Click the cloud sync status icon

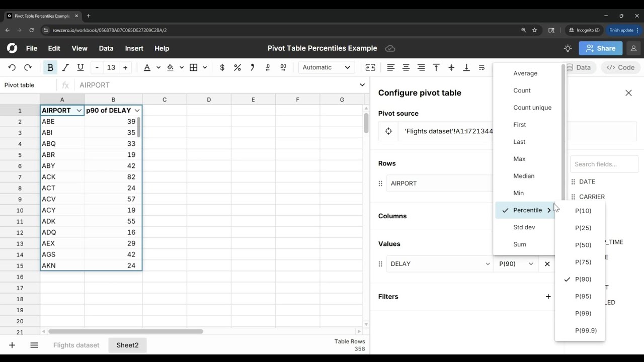[x=390, y=48]
